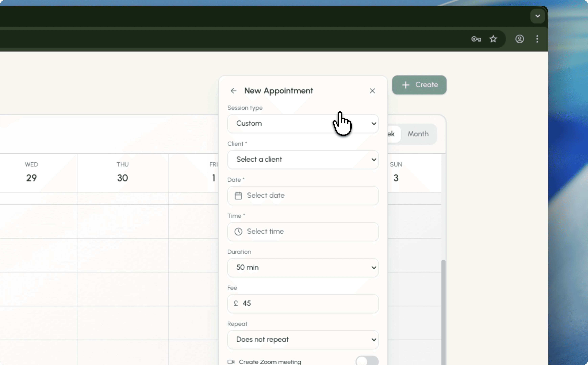
Task: Click the calendar icon in Date field
Action: [238, 196]
